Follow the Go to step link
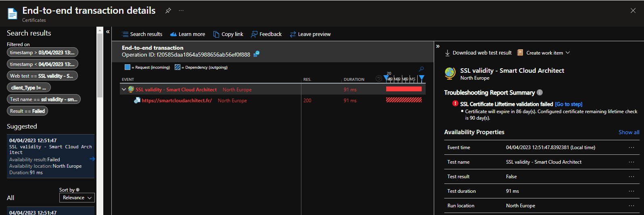 point(569,104)
